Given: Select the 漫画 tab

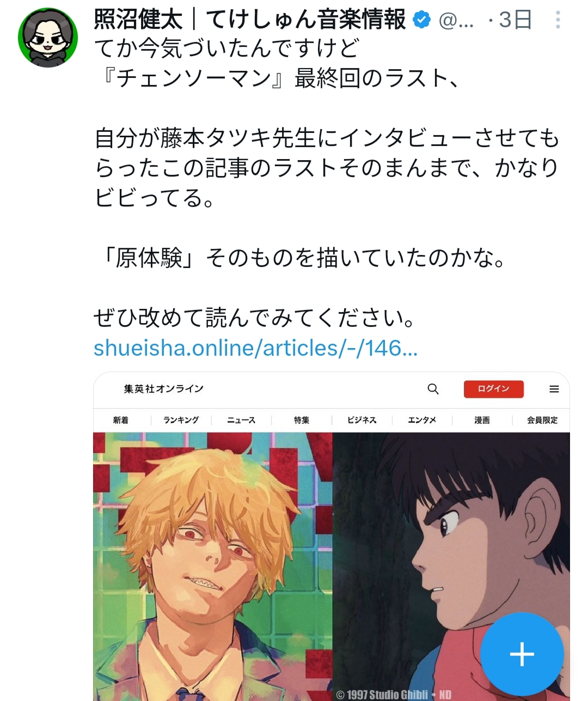Looking at the screenshot, I should tap(482, 420).
